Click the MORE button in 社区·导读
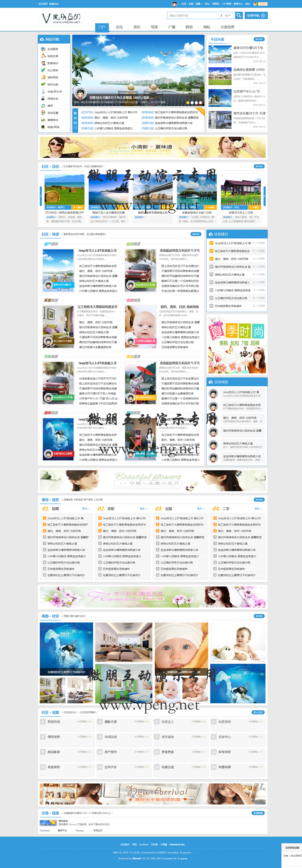The width and height of the screenshot is (302, 868). tap(196, 234)
